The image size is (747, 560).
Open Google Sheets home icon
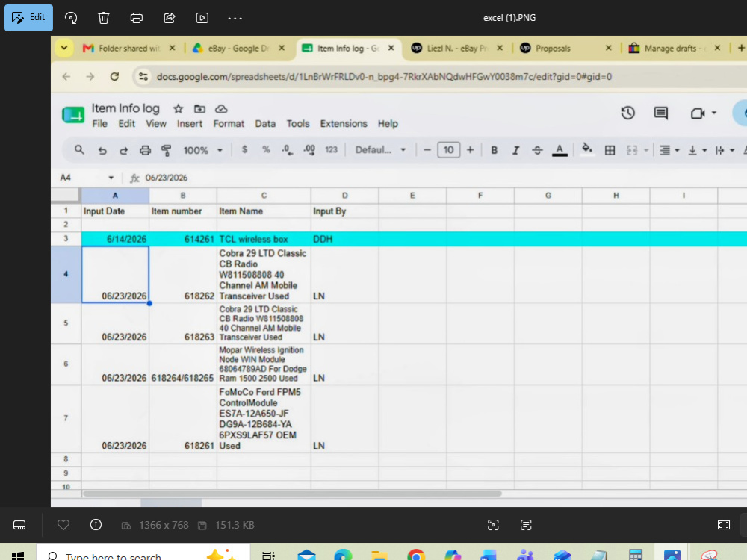73,115
